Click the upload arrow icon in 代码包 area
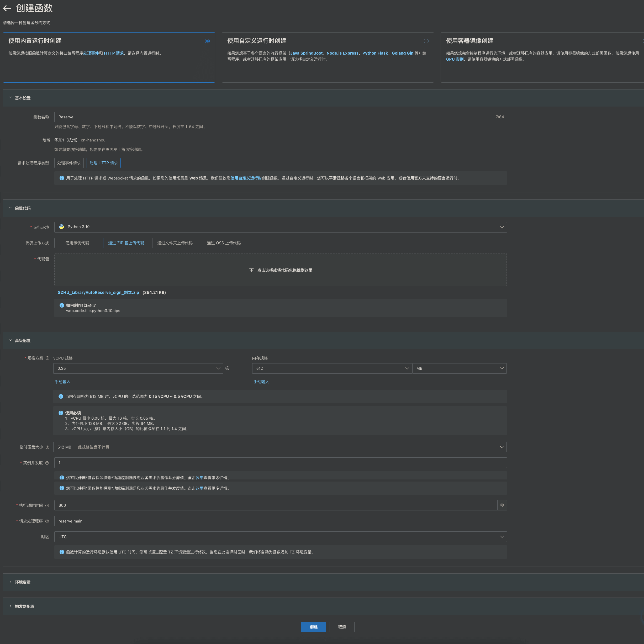Image resolution: width=644 pixels, height=644 pixels. pos(251,270)
